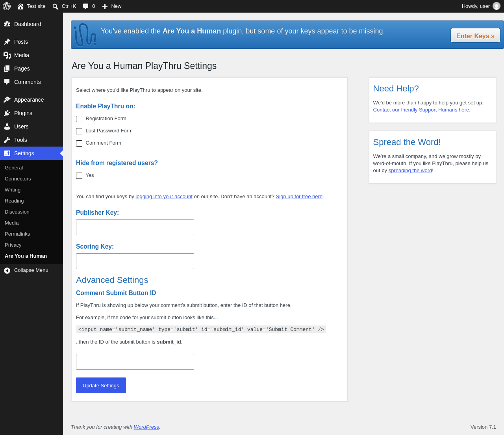Open the Test site home icon

[20, 6]
